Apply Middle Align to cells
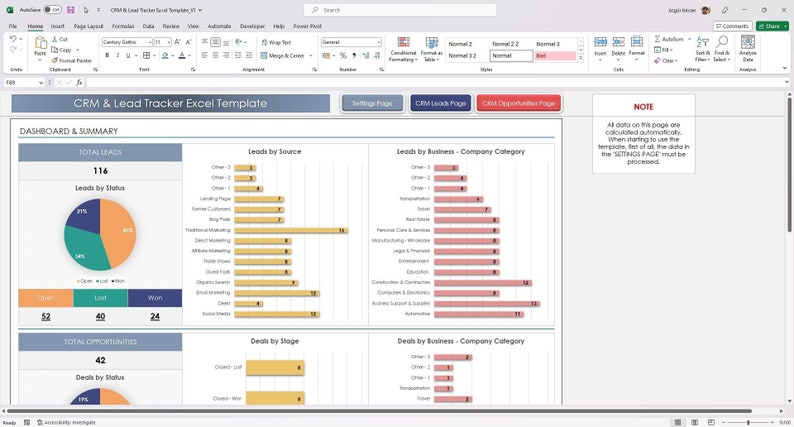The width and height of the screenshot is (794, 427). click(x=215, y=42)
